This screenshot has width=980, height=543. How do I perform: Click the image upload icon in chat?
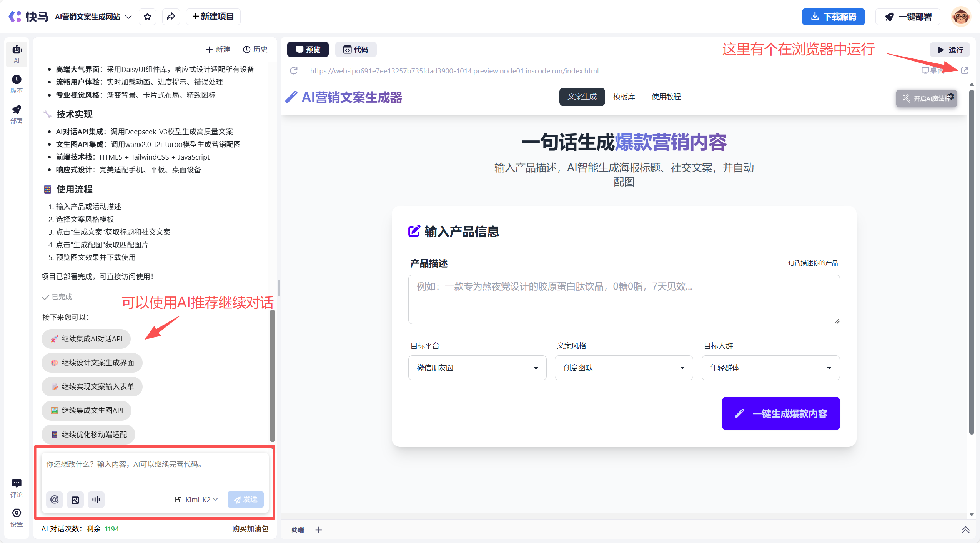[75, 500]
